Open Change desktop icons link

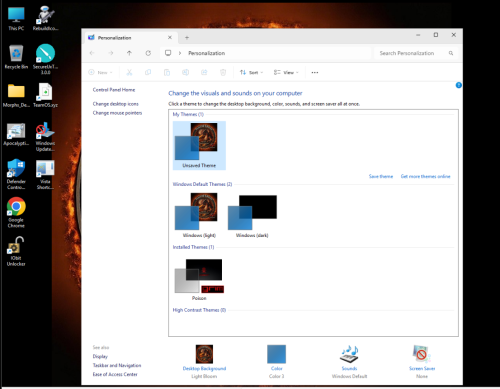[115, 104]
